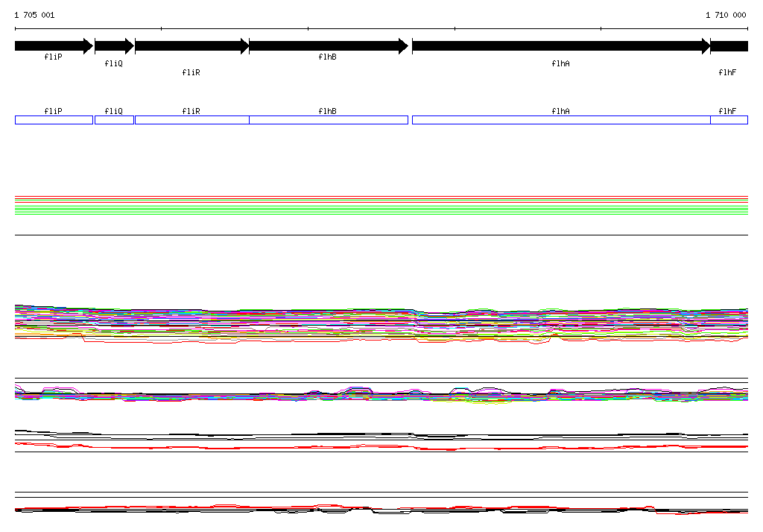Select the flhB blue outlined box
Image resolution: width=763 pixels, height=532 pixels.
click(x=329, y=120)
